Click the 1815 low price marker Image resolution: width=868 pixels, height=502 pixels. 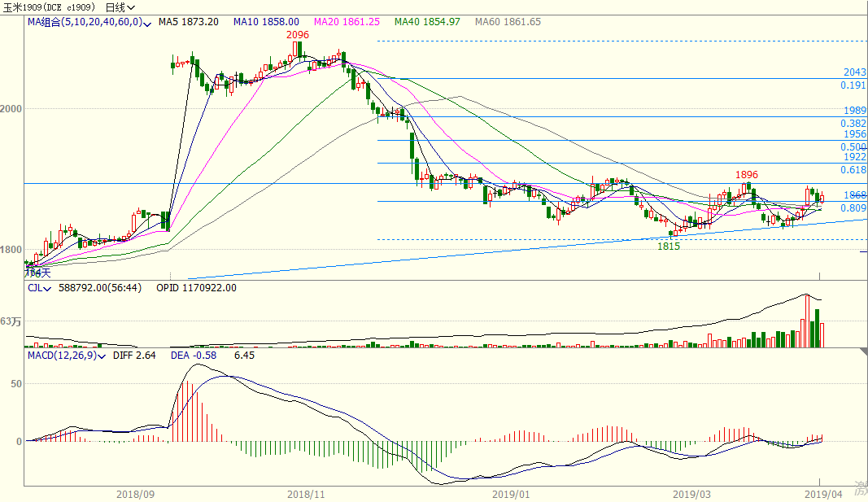tap(669, 246)
